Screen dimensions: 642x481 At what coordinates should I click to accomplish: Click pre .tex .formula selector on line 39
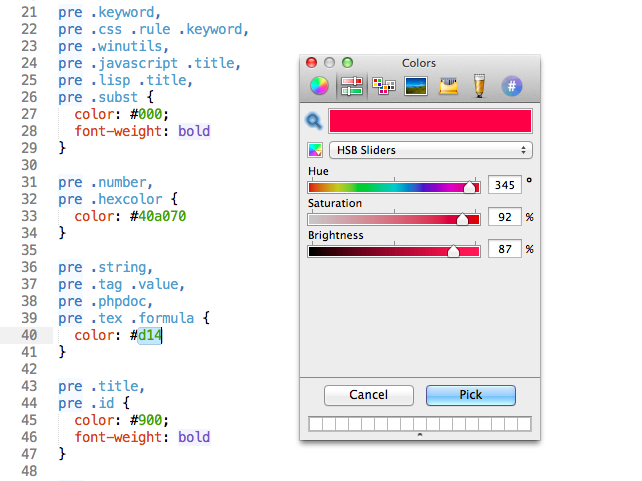tap(126, 318)
